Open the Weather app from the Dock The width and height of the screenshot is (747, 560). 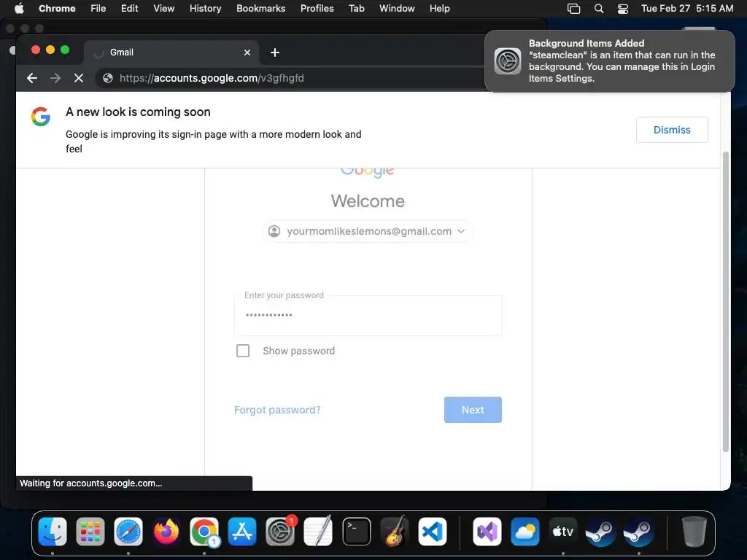point(525,532)
